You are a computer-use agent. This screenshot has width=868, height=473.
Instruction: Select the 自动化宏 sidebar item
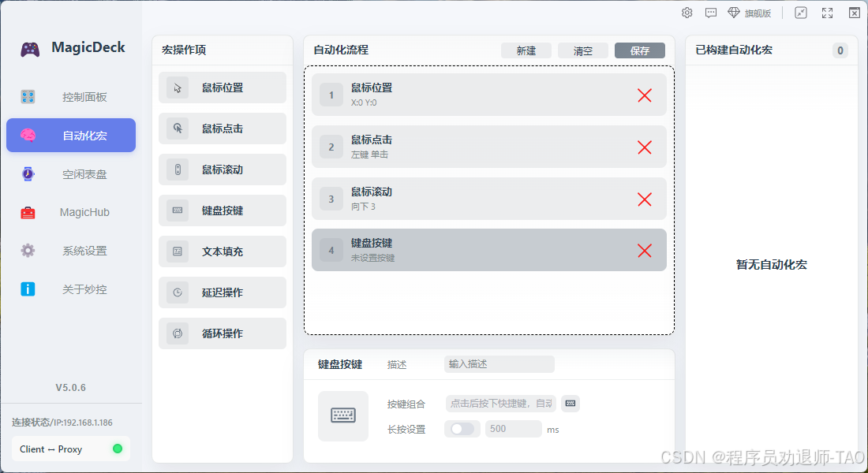[x=71, y=135]
